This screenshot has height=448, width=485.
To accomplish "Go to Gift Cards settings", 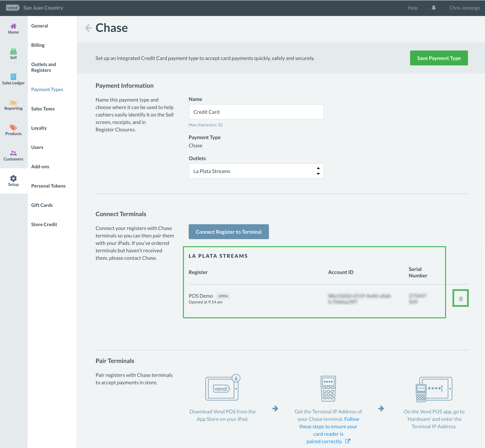I will pos(42,205).
